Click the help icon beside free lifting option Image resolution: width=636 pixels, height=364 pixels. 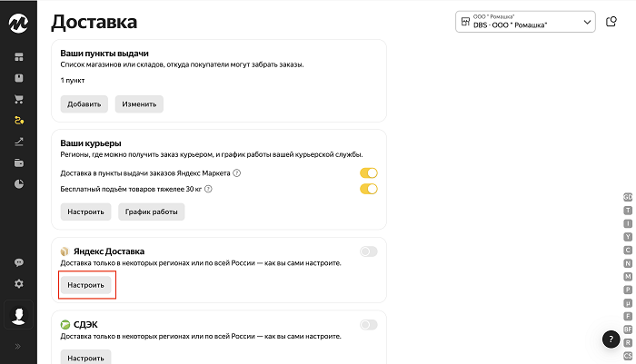209,189
